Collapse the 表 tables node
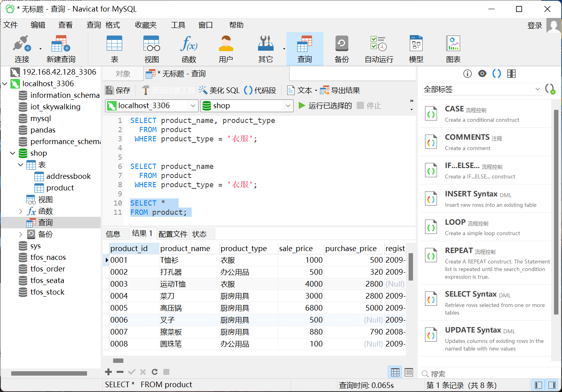Screen dimensions: 562x392 pos(21,165)
